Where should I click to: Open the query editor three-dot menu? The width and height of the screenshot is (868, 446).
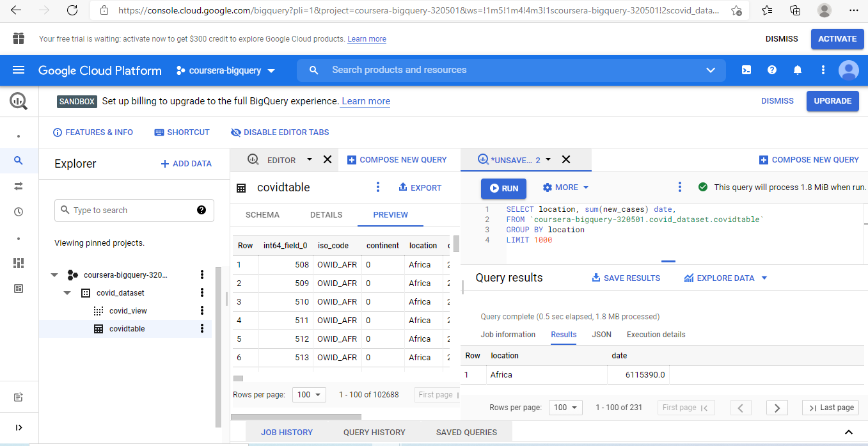[679, 187]
